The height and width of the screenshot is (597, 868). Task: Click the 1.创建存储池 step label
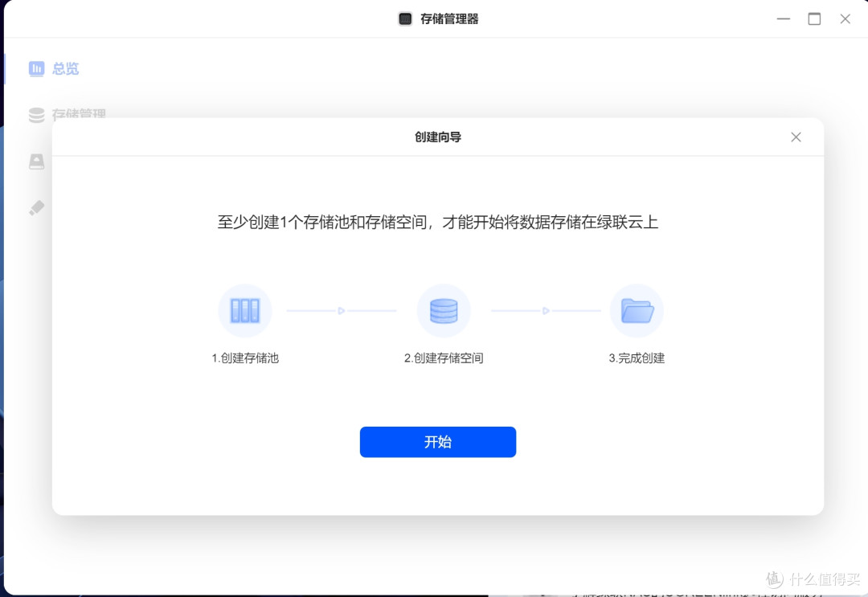click(x=245, y=358)
